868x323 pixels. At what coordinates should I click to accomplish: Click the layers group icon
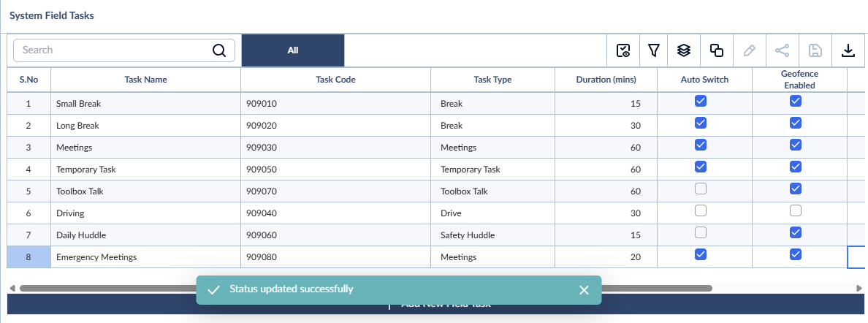684,50
